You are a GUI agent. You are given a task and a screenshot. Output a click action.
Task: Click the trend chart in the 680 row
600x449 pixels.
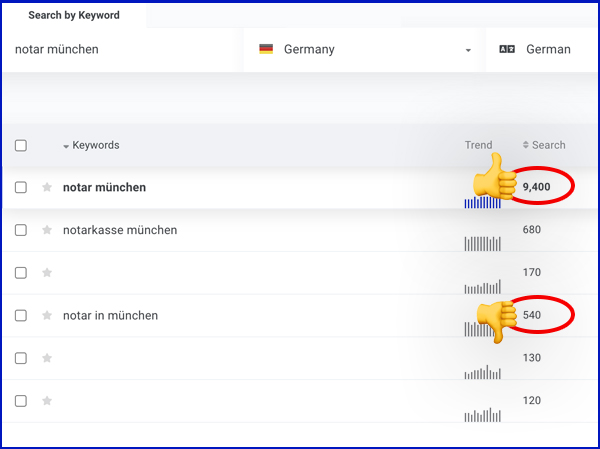tap(483, 244)
